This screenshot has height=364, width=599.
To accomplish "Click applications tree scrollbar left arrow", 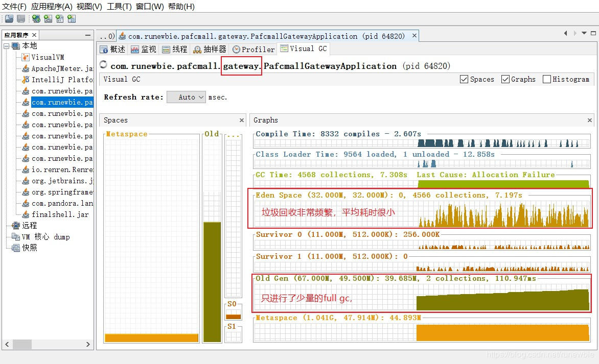I will click(x=7, y=344).
